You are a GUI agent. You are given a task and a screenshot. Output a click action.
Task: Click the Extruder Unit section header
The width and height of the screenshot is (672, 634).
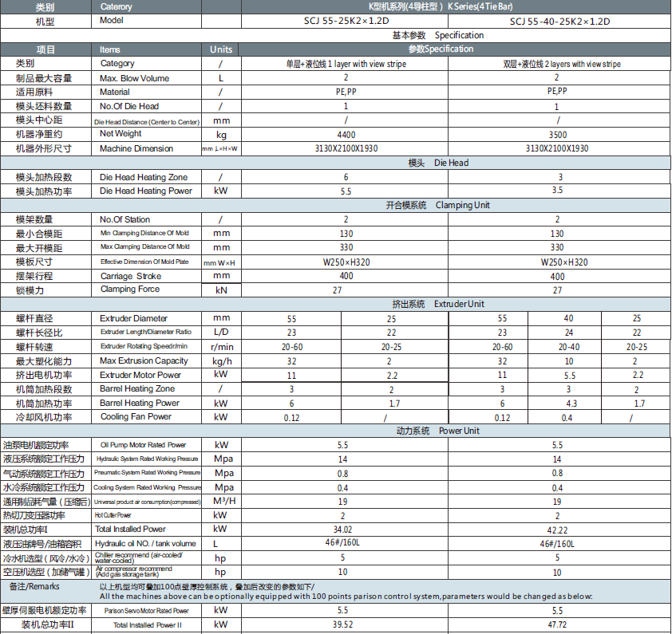click(x=438, y=304)
